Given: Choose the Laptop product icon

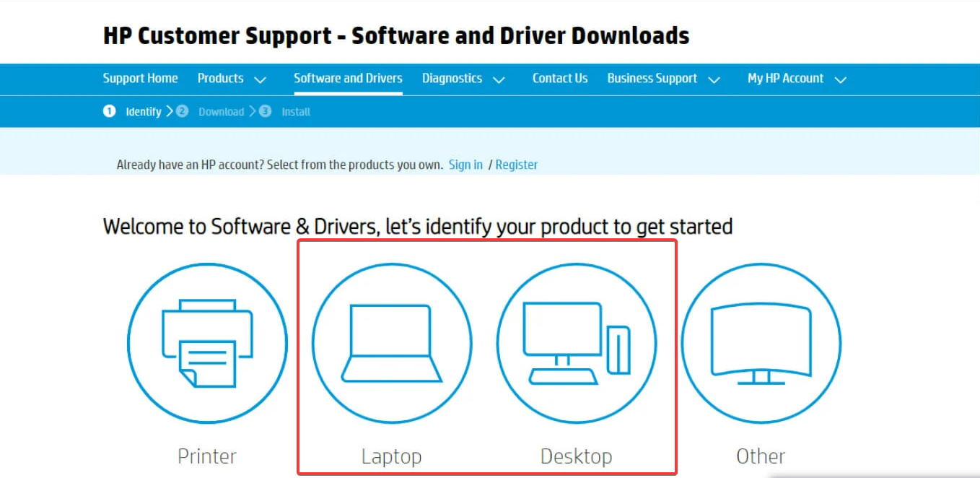Looking at the screenshot, I should pos(392,343).
